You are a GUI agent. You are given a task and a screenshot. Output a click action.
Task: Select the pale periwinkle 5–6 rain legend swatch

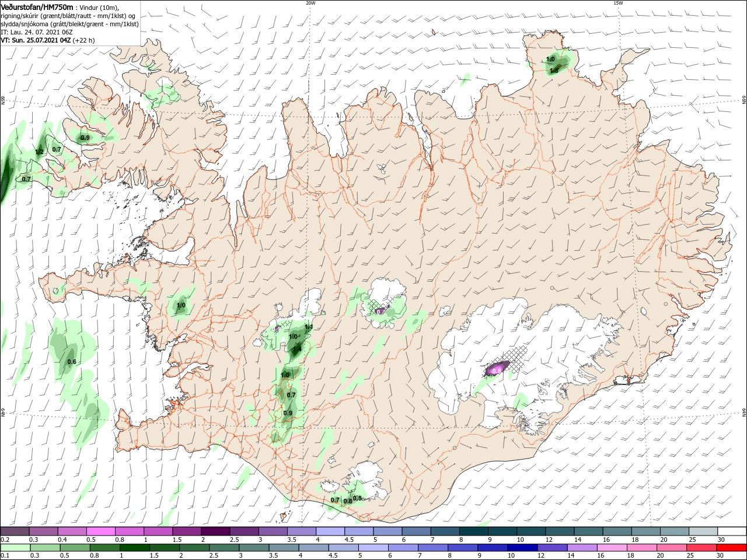pyautogui.click(x=373, y=548)
